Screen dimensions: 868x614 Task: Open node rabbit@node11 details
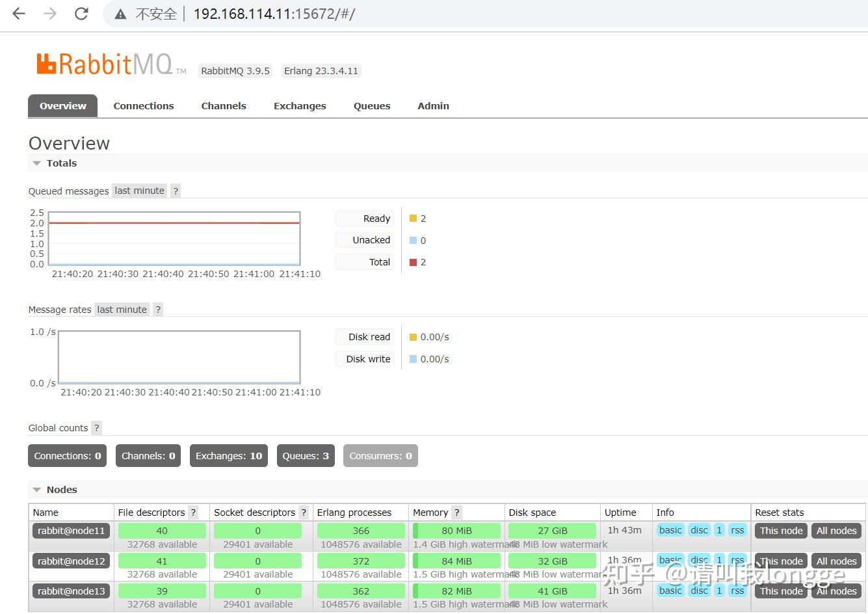(71, 531)
